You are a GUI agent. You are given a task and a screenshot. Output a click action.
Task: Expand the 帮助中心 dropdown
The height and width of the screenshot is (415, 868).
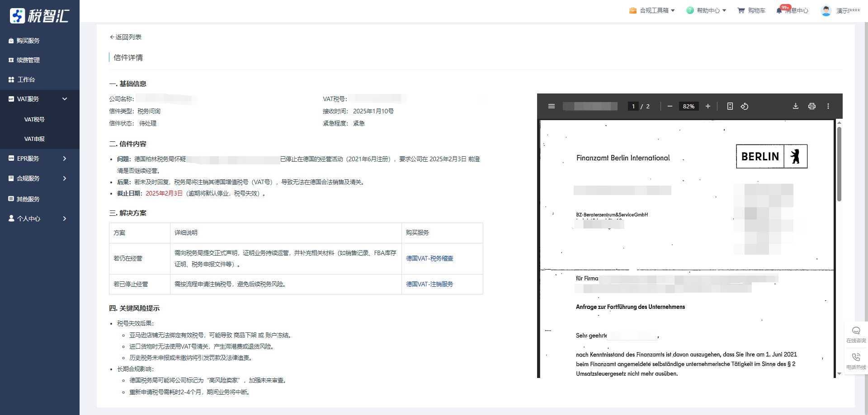(x=706, y=10)
